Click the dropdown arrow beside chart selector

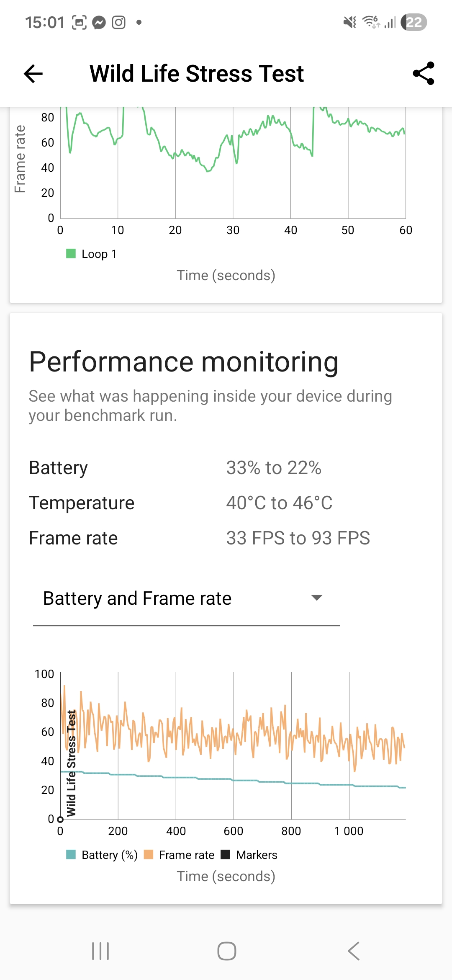click(x=317, y=598)
